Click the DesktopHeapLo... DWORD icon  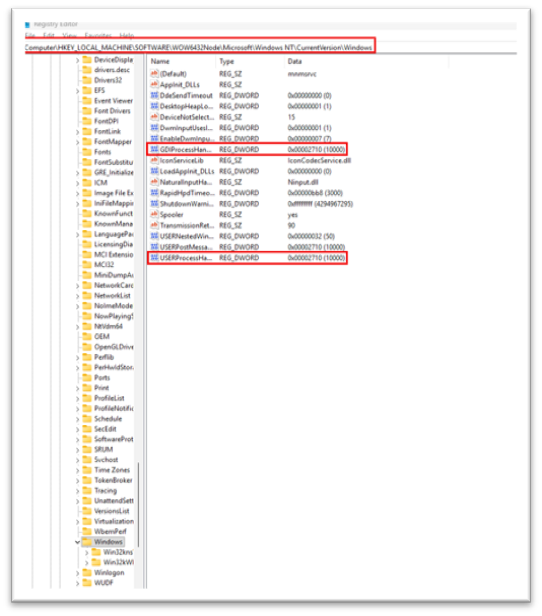point(154,106)
